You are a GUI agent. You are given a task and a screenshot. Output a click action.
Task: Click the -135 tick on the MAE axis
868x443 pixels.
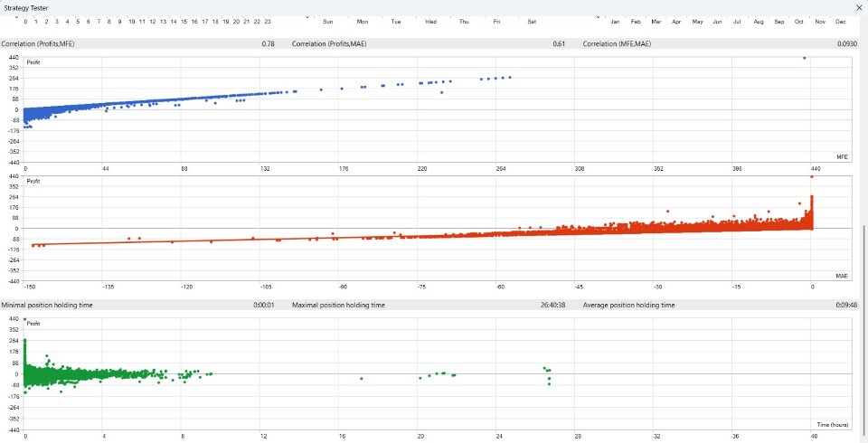(108, 287)
